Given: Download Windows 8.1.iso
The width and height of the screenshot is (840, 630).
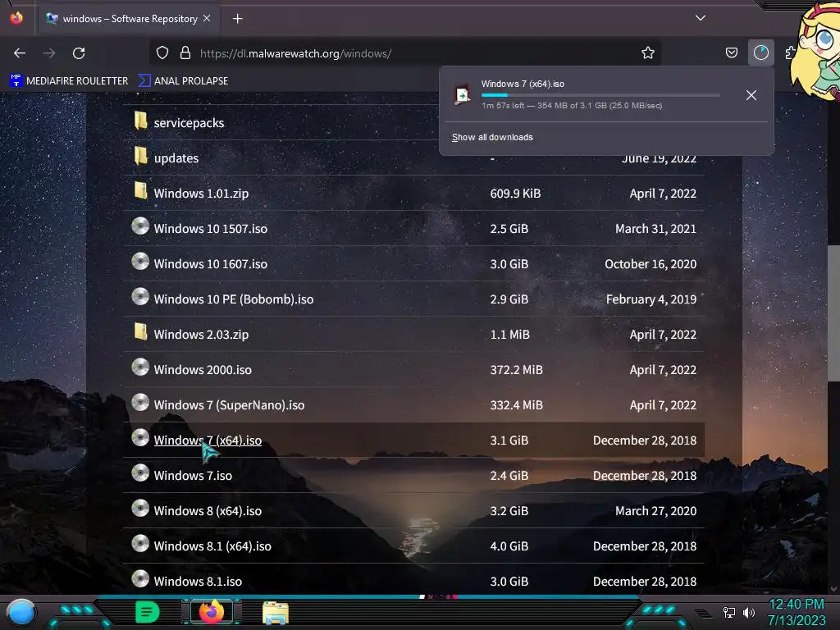Looking at the screenshot, I should click(x=198, y=582).
